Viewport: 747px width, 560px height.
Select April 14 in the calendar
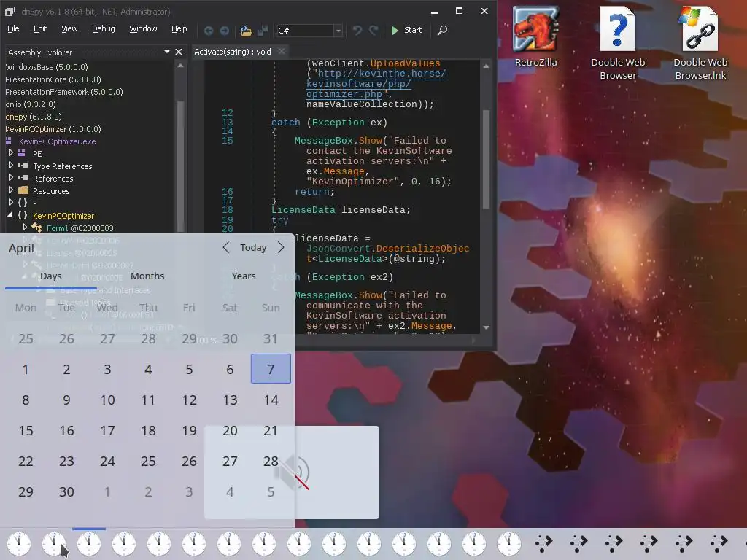click(271, 400)
